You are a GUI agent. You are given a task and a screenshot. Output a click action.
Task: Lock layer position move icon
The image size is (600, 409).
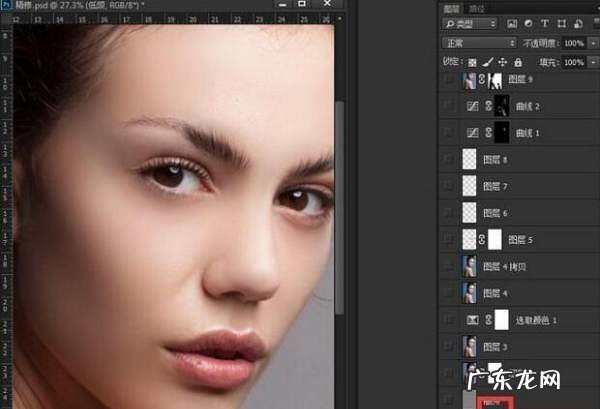pos(502,62)
